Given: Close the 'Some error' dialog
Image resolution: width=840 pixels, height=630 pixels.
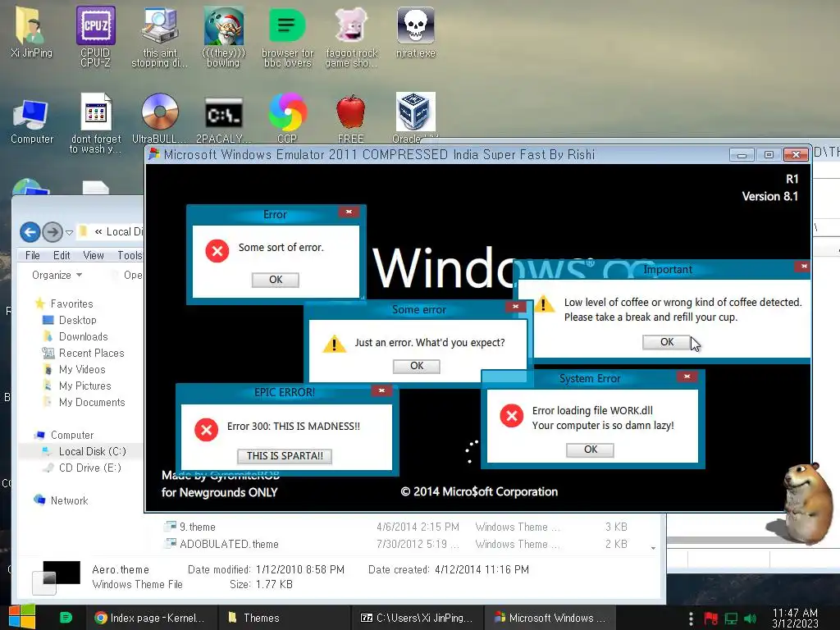Looking at the screenshot, I should pos(515,307).
